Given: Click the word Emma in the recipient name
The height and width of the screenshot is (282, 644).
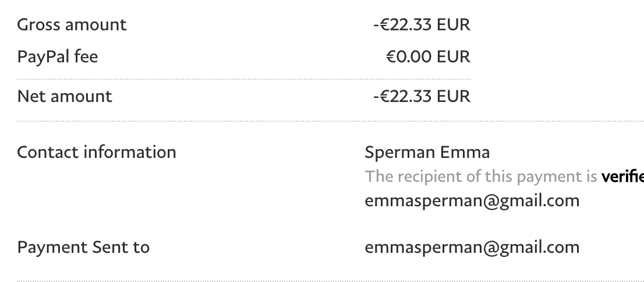Looking at the screenshot, I should click(465, 153).
